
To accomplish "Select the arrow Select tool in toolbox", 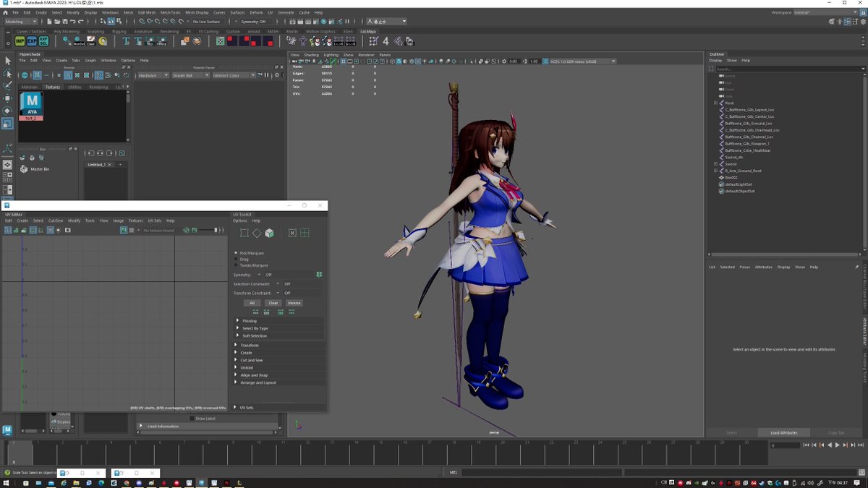I will [x=8, y=61].
